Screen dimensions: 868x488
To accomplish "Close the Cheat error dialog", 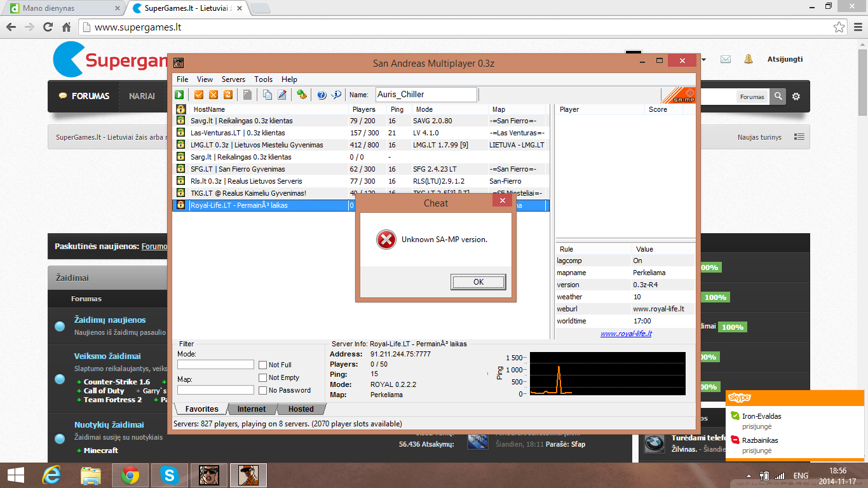I will [x=502, y=201].
